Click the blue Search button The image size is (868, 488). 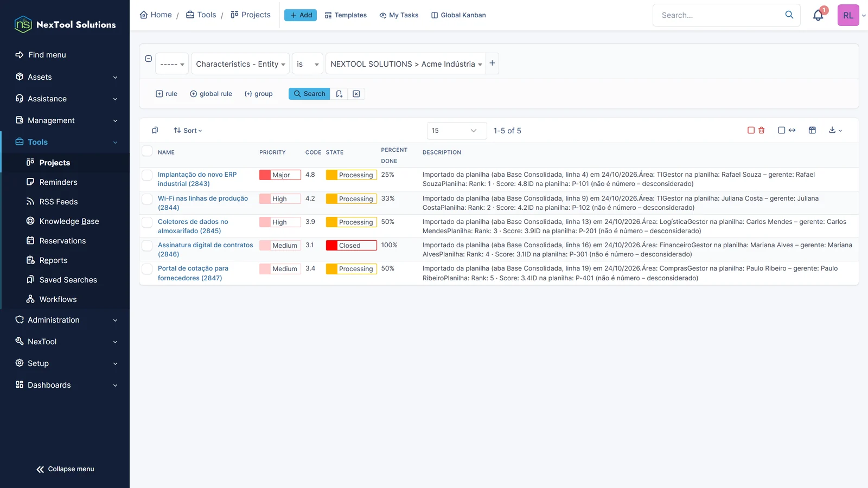(x=309, y=94)
